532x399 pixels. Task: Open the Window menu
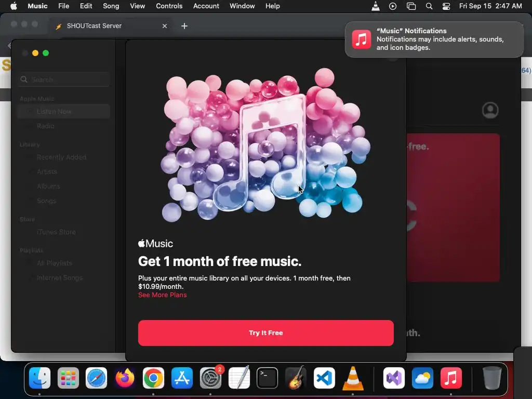[242, 6]
